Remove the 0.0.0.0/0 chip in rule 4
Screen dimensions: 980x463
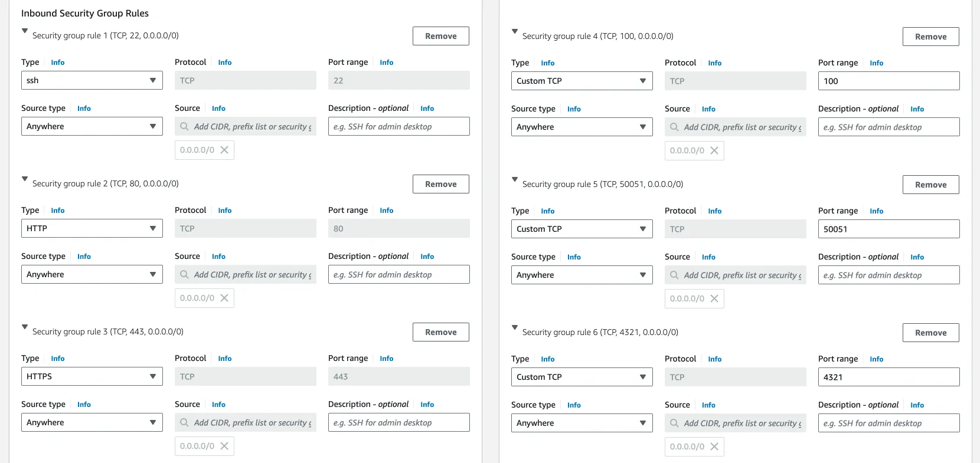[714, 150]
